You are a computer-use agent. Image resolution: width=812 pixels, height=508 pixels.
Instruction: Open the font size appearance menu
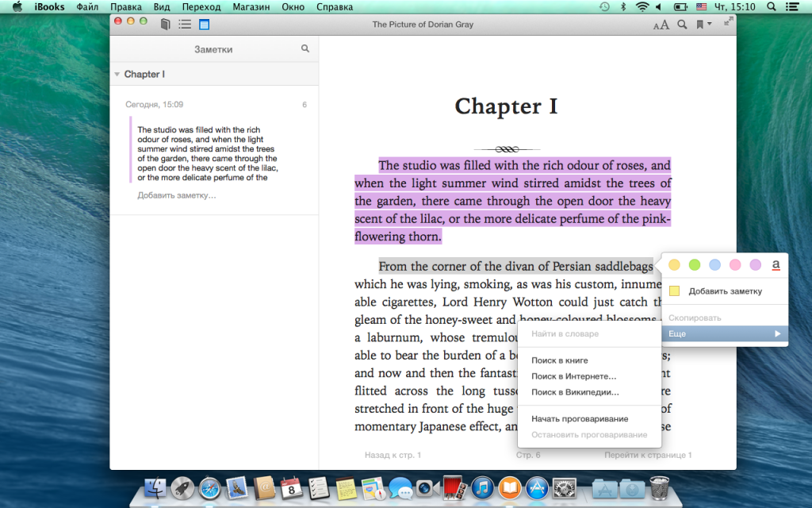(661, 25)
